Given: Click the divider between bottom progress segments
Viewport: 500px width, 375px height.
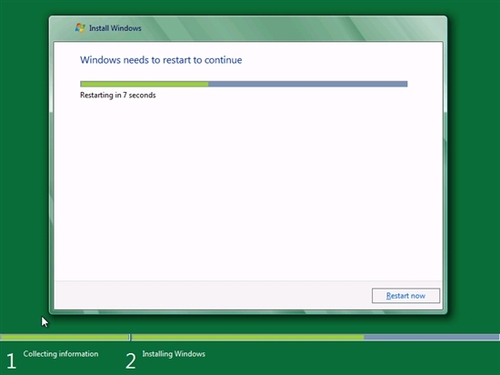Looking at the screenshot, I should tap(131, 337).
